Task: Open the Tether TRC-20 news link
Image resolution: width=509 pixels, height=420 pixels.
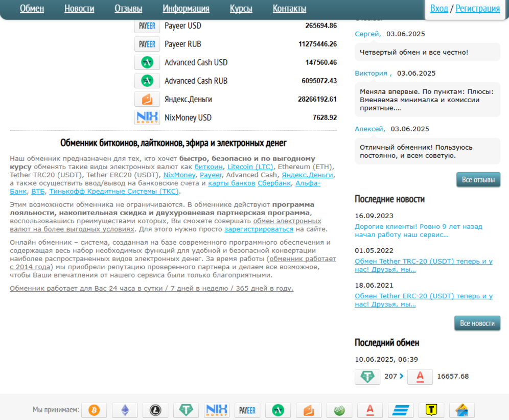Action: coord(423,265)
